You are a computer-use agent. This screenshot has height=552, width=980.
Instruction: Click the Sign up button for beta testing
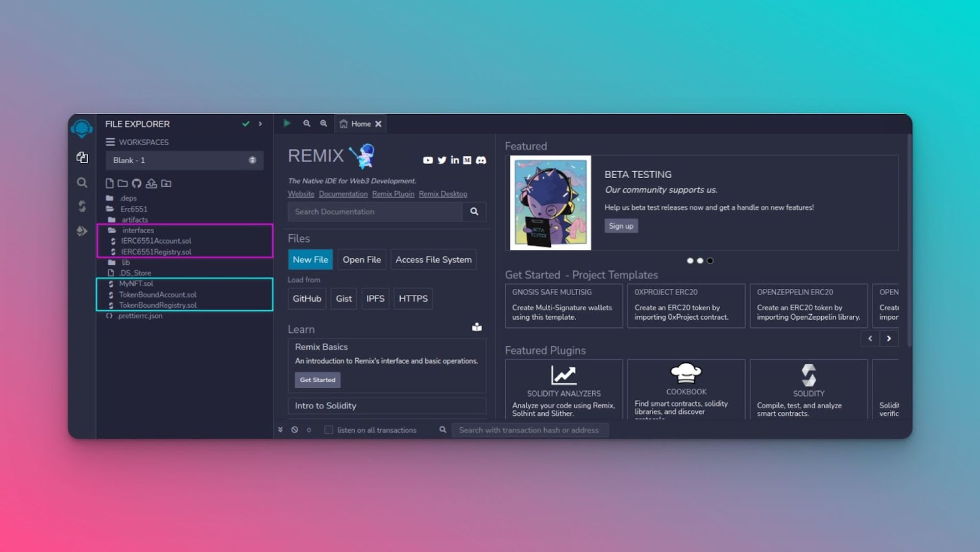coord(621,226)
